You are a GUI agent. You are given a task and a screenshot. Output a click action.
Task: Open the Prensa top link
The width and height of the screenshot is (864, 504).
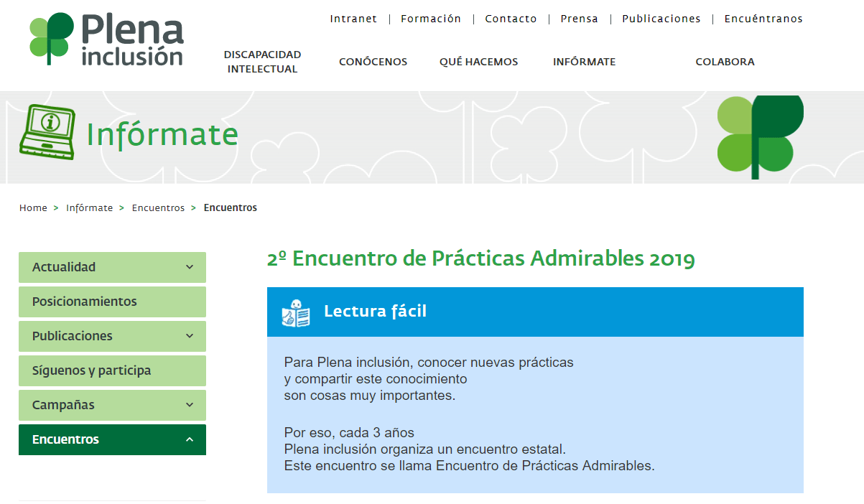[x=579, y=19]
